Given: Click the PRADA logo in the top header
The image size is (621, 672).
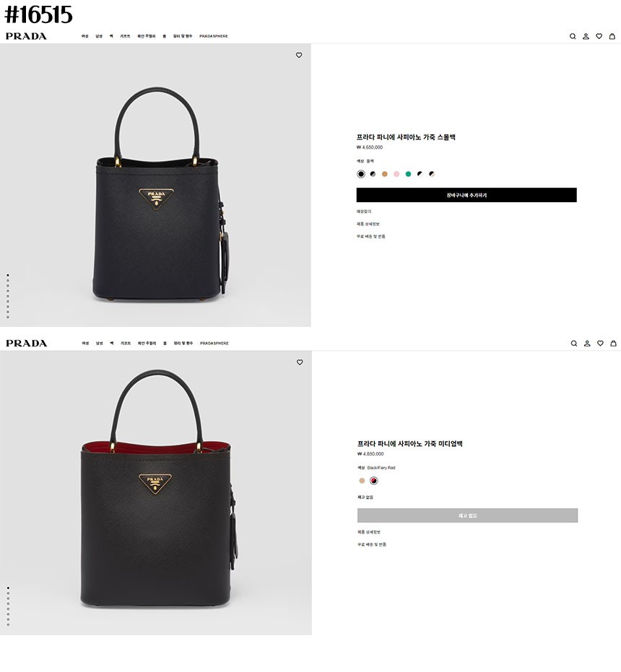Looking at the screenshot, I should click(x=26, y=36).
